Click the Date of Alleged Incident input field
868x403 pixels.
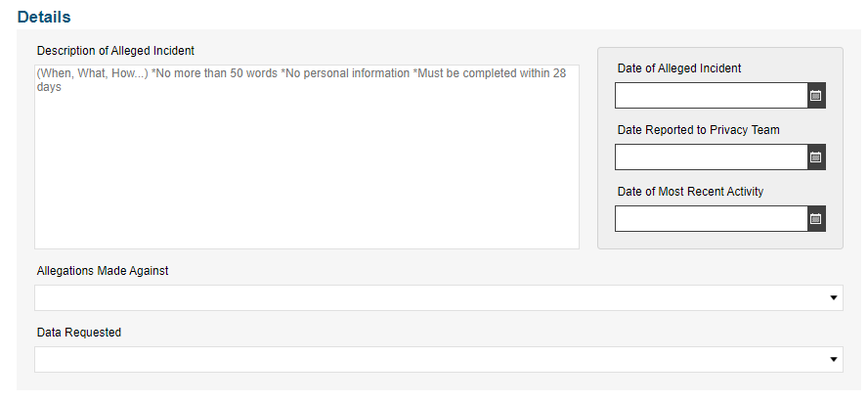coord(712,95)
